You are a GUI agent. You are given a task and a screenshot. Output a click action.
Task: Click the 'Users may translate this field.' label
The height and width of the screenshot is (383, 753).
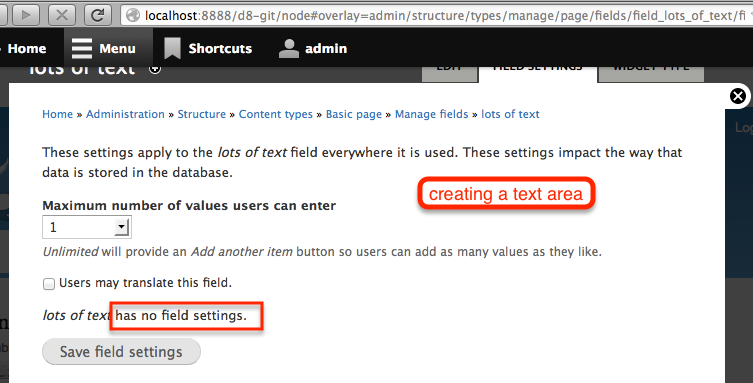(x=146, y=283)
